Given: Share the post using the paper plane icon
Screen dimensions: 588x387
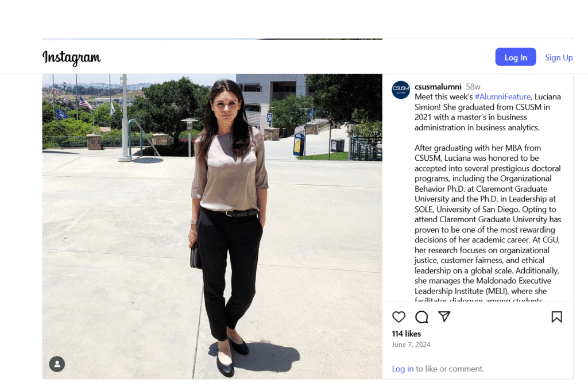Looking at the screenshot, I should 444,316.
